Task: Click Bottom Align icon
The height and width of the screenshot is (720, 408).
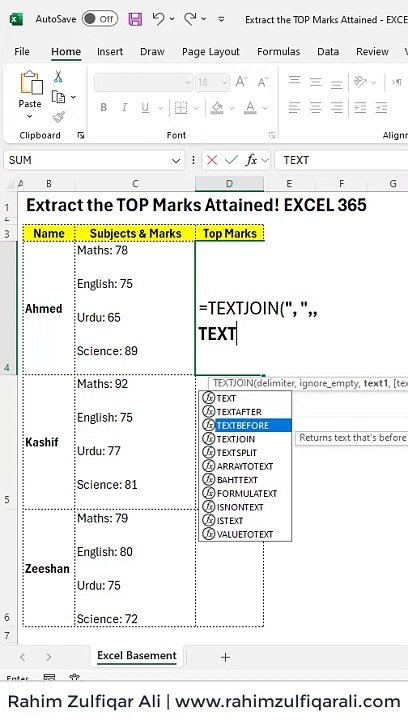Action: 336,82
